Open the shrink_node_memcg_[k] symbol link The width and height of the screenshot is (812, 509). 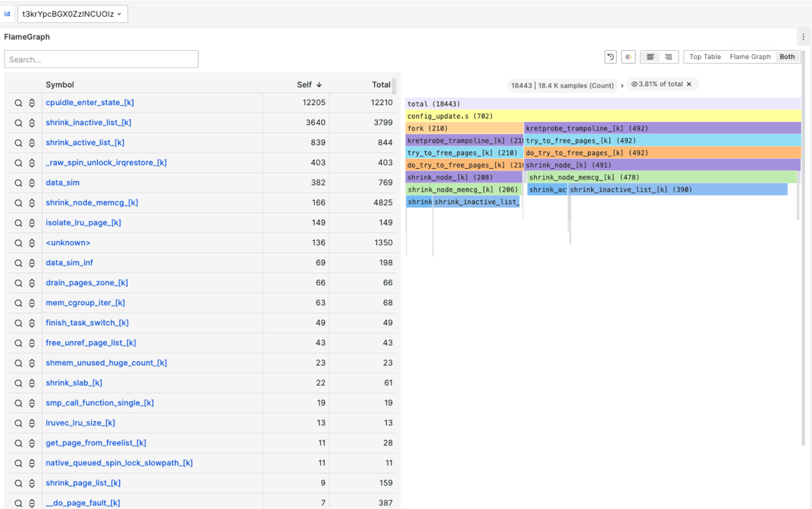pyautogui.click(x=92, y=203)
